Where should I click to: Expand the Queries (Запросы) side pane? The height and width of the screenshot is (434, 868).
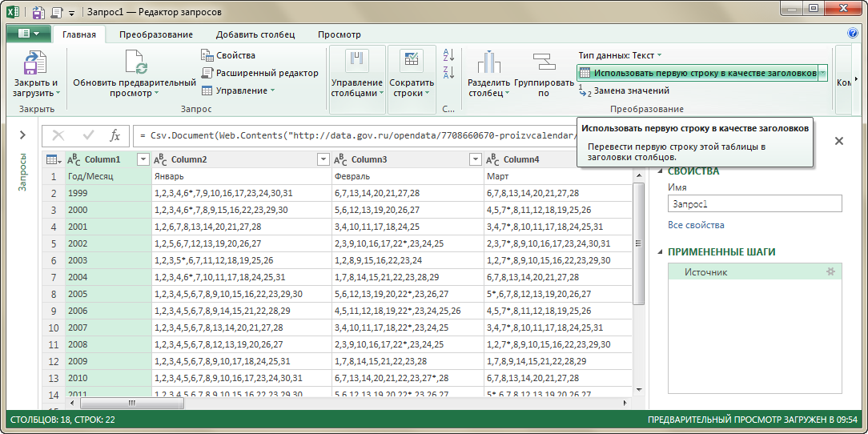pyautogui.click(x=22, y=135)
